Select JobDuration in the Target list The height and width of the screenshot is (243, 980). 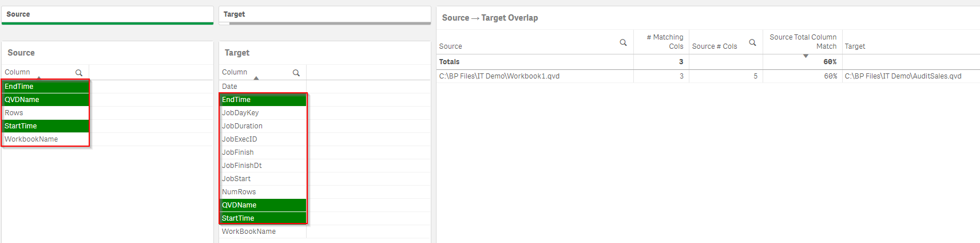pos(263,126)
